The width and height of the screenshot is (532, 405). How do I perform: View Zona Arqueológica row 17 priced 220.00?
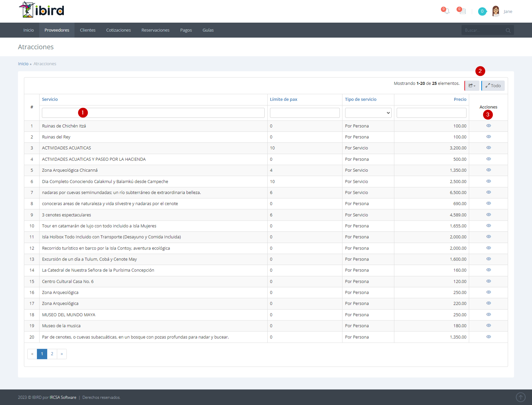pyautogui.click(x=488, y=303)
